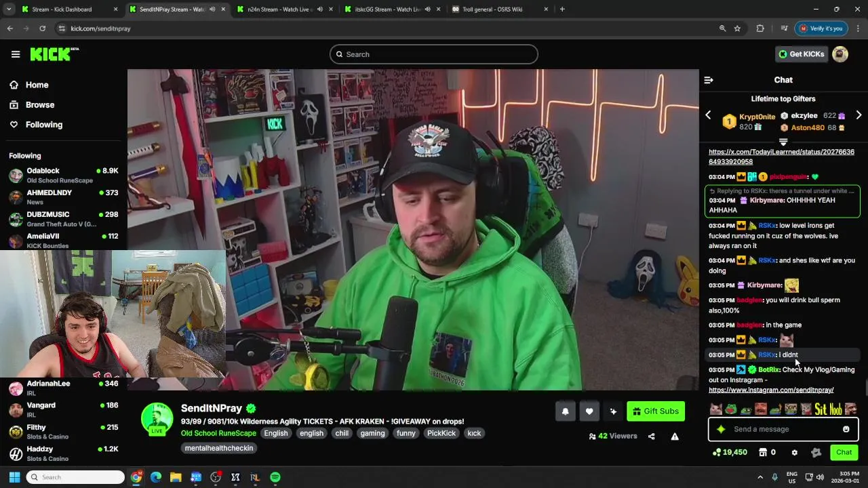Image resolution: width=868 pixels, height=488 pixels.
Task: Open Windows Start menu
Action: pos(14,477)
